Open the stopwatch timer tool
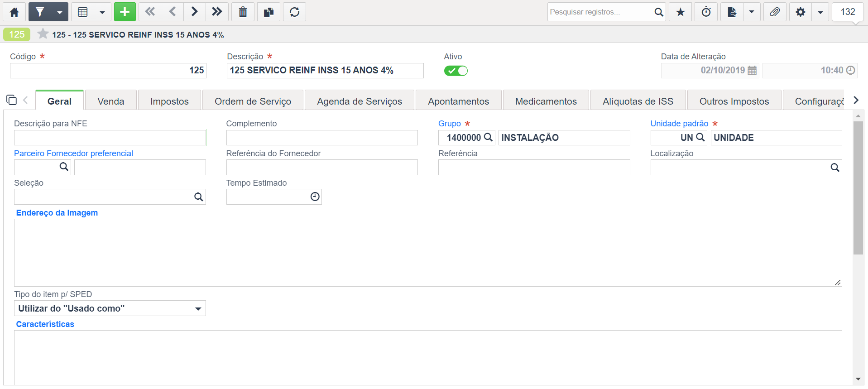The image size is (868, 389). tap(706, 12)
